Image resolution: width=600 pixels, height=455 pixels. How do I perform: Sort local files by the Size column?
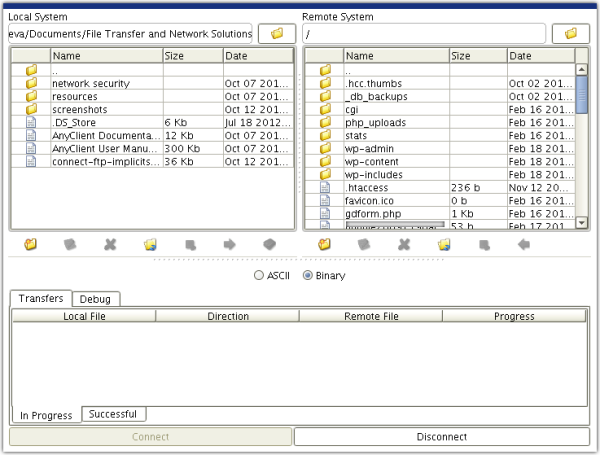(x=193, y=56)
